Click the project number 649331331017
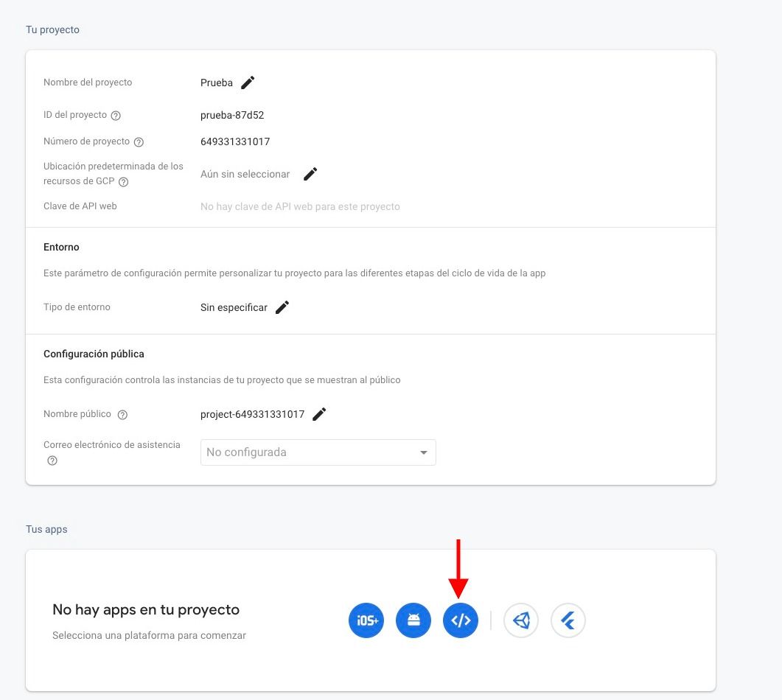This screenshot has width=782, height=700. pyautogui.click(x=235, y=141)
